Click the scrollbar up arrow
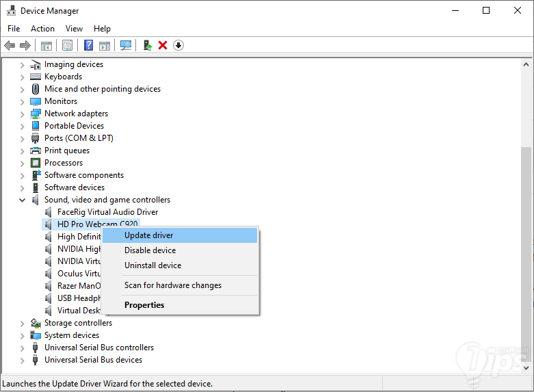Screen dimensions: 534x392 (526, 64)
